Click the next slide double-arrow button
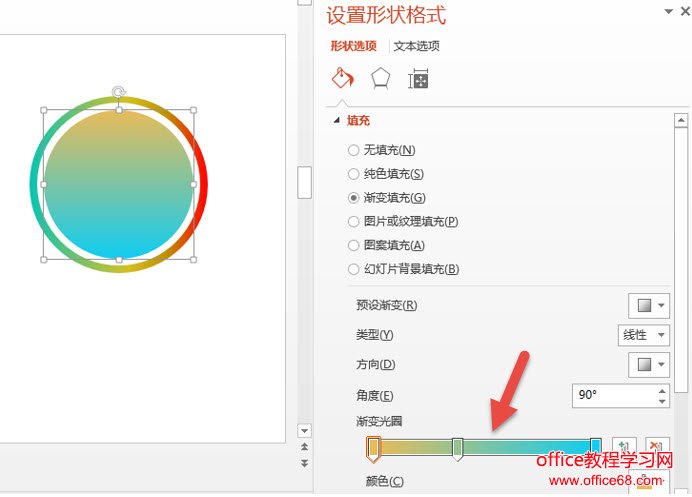Screen dimensions: 692x497 (305, 463)
